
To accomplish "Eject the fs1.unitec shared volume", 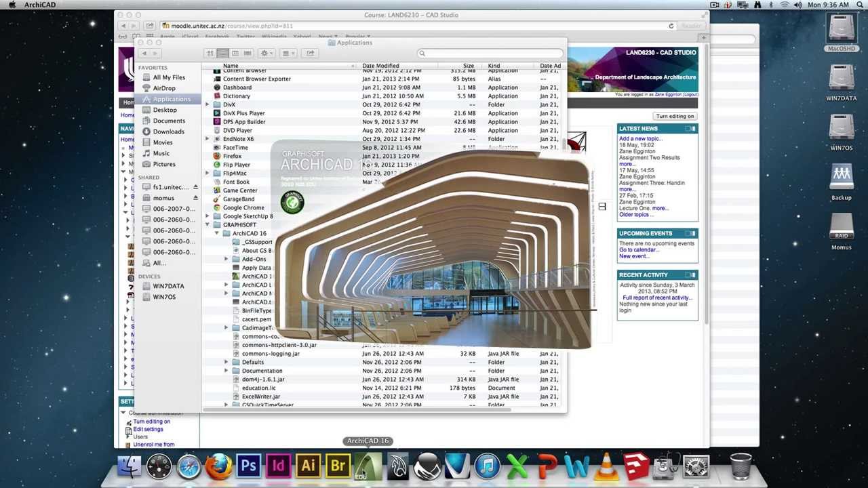I will [x=195, y=187].
